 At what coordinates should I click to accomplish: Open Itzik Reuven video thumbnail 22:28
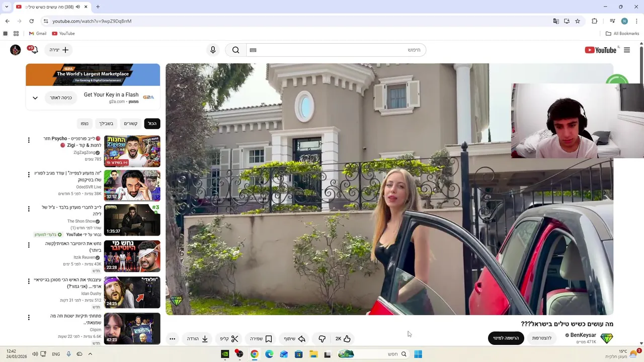(x=132, y=256)
